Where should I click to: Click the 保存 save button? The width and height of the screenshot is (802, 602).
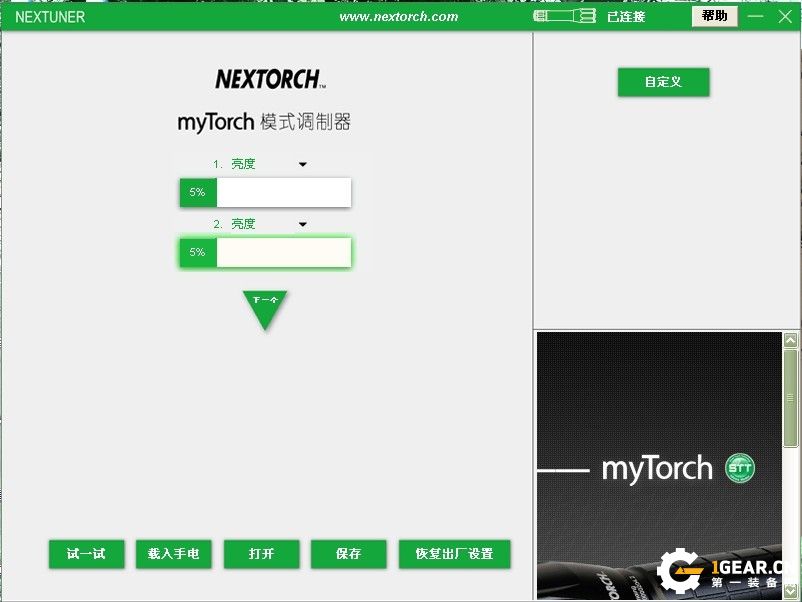point(349,554)
